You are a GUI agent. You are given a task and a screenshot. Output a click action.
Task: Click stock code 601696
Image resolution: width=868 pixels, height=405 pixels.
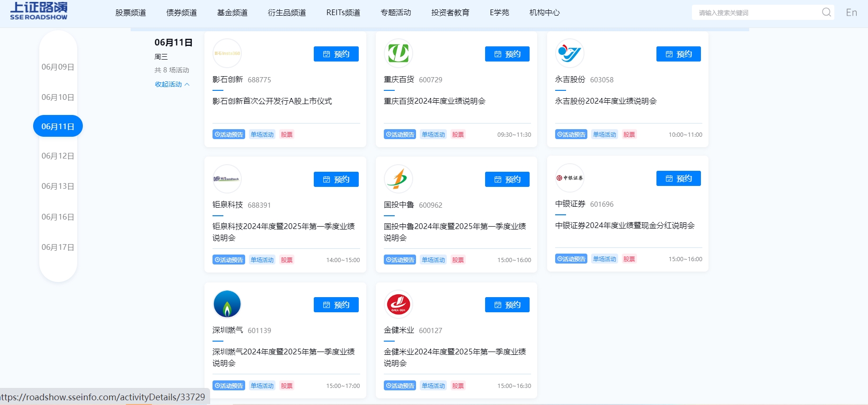[602, 204]
